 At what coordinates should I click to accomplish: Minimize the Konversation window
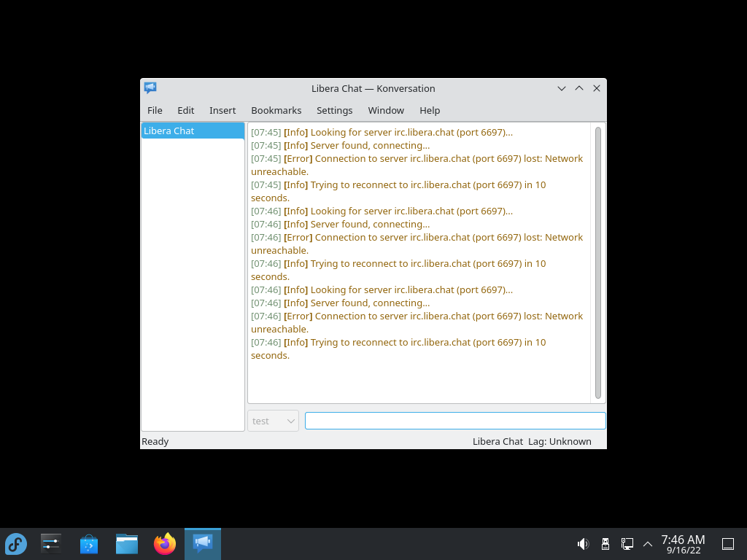[x=562, y=88]
